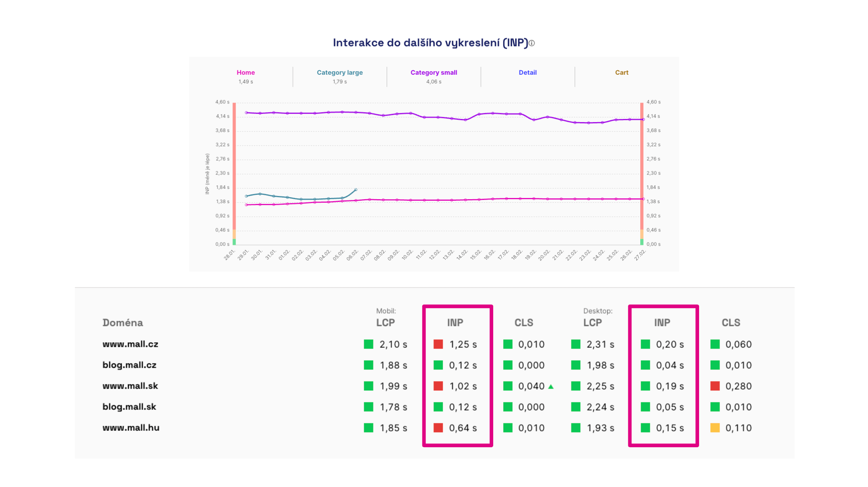Viewport: 868px width, 487px height.
Task: Select desktop INP value 0,20 s
Action: coord(670,344)
